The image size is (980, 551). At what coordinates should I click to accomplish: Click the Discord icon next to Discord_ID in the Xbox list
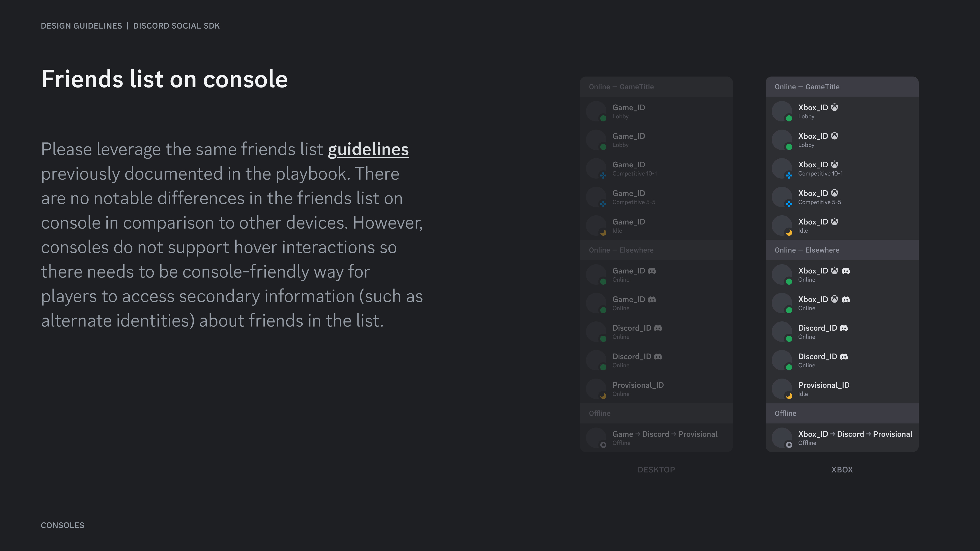844,328
